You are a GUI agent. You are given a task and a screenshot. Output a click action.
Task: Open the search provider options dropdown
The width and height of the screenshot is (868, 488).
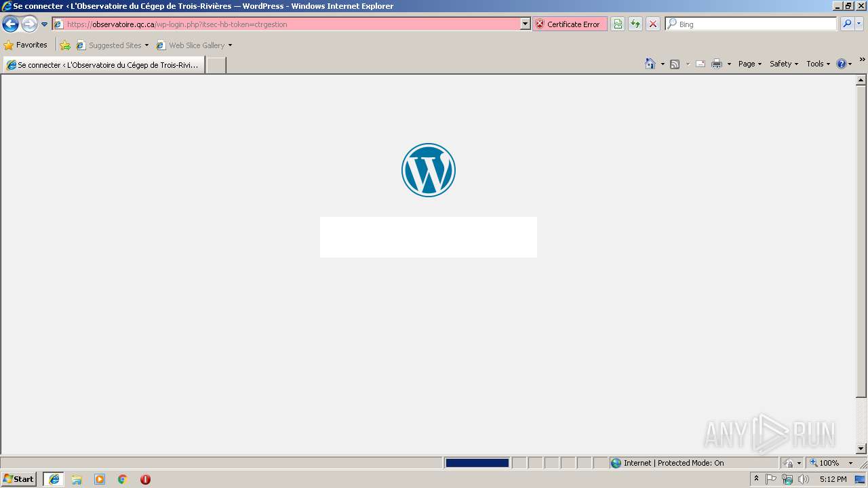pyautogui.click(x=859, y=24)
